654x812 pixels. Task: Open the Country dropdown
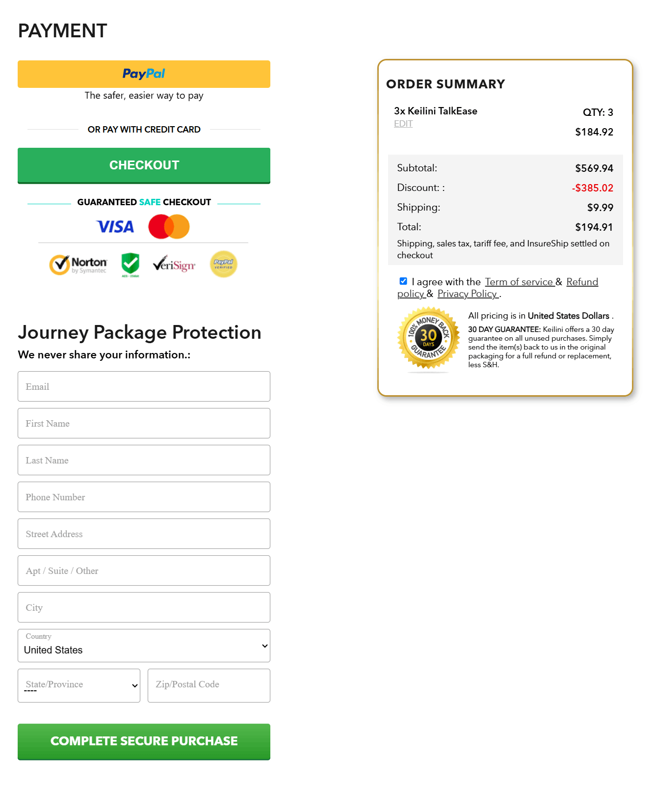tap(144, 646)
